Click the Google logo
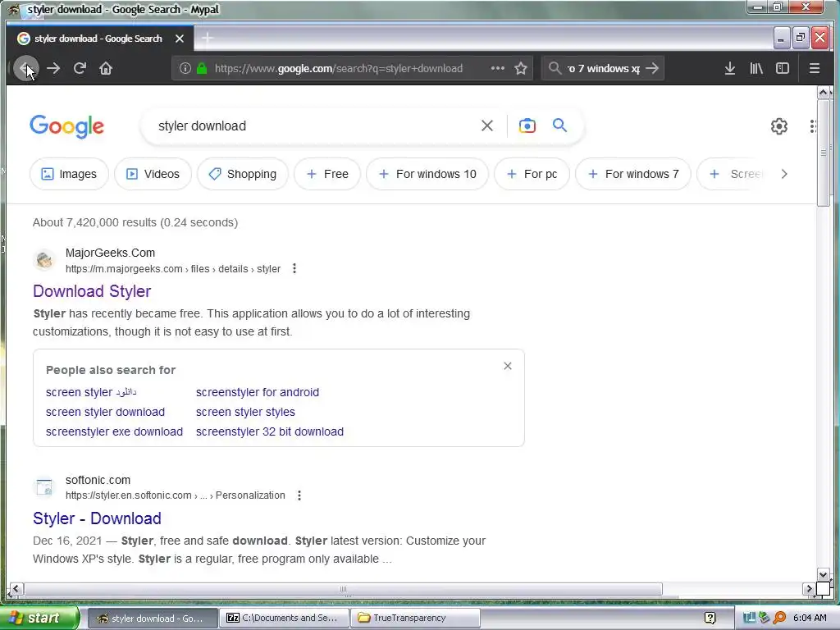840x630 pixels. point(67,126)
